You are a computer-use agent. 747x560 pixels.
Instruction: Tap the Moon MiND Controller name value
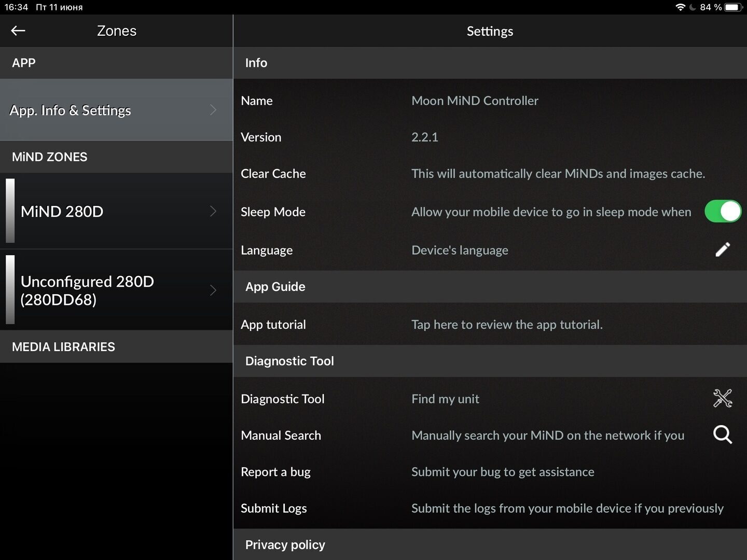pyautogui.click(x=475, y=101)
